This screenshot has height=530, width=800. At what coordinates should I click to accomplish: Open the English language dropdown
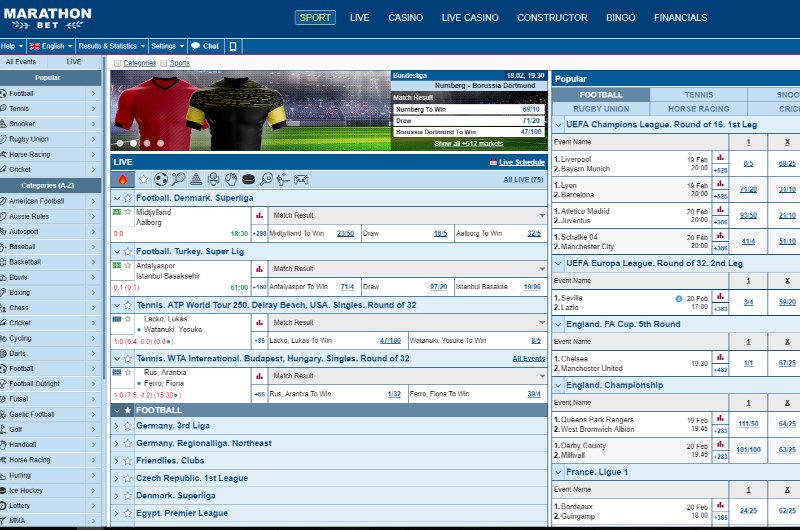tap(51, 46)
